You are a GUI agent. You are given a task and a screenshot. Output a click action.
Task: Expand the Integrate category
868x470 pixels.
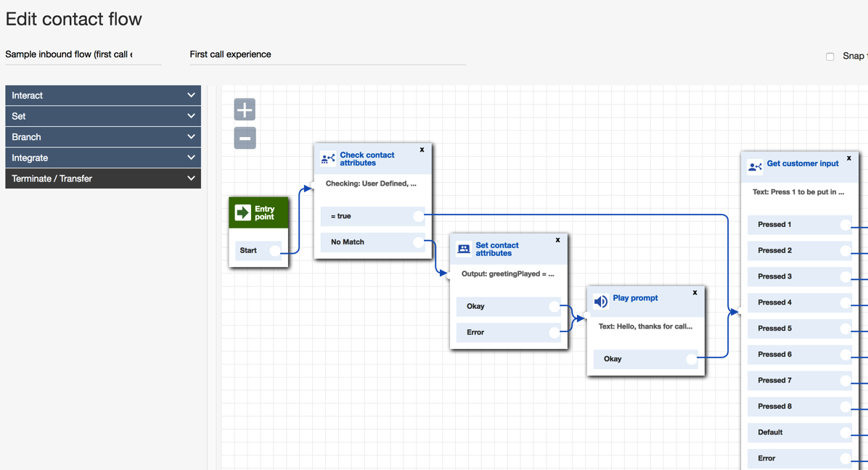tap(103, 157)
